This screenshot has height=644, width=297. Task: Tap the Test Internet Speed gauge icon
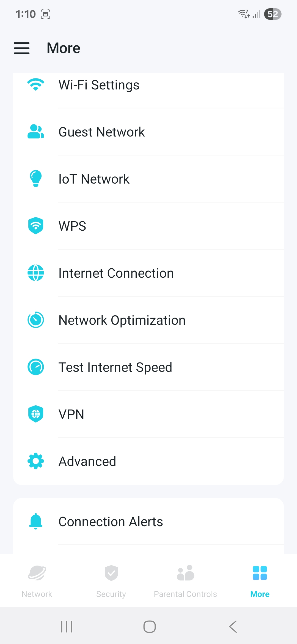[36, 367]
